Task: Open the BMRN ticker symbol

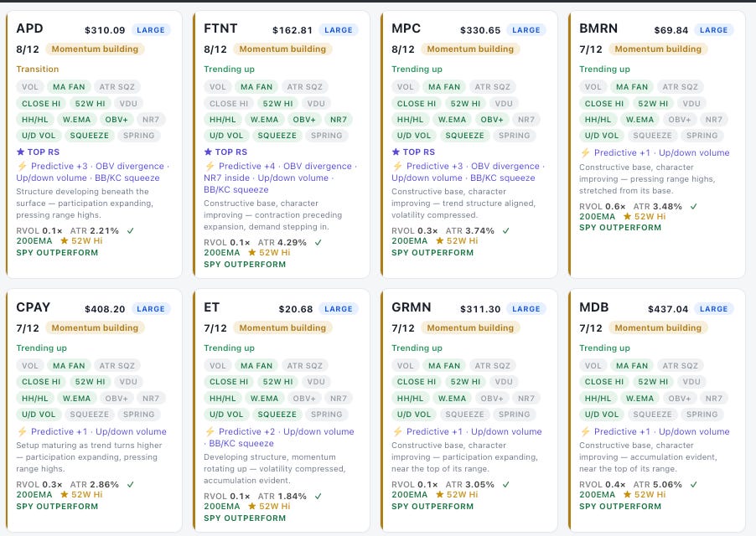Action: (598, 28)
